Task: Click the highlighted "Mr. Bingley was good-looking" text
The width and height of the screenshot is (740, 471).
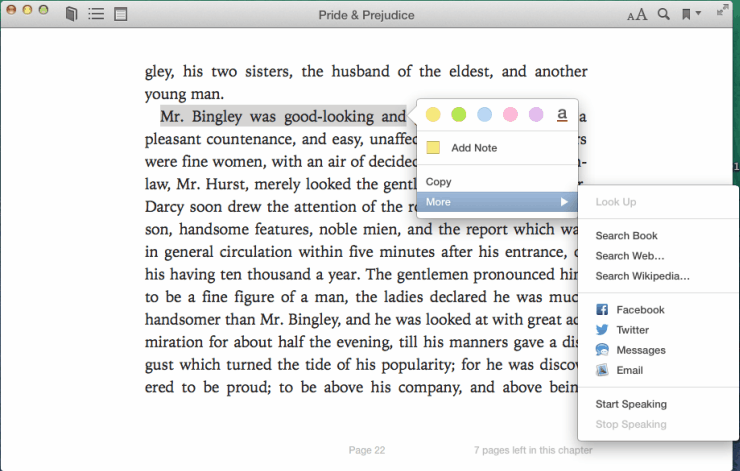Action: 267,116
